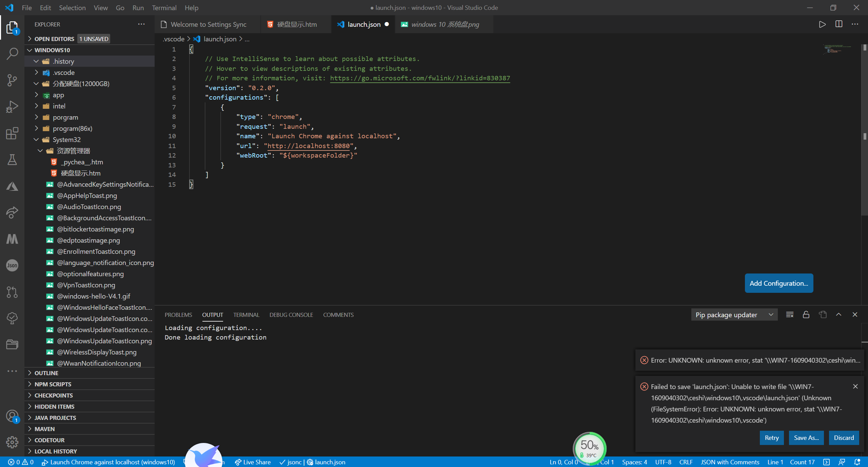This screenshot has width=868, height=467.
Task: Expand the OUTLINE section
Action: [x=90, y=373]
